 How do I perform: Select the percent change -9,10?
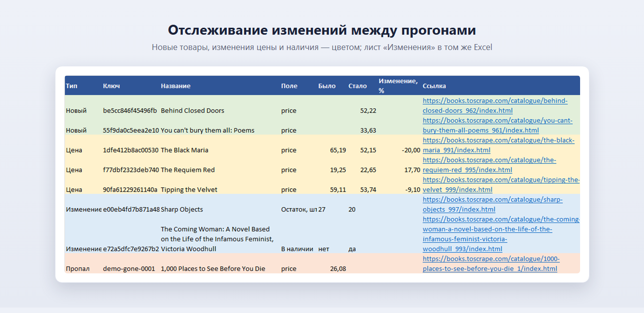pos(413,190)
